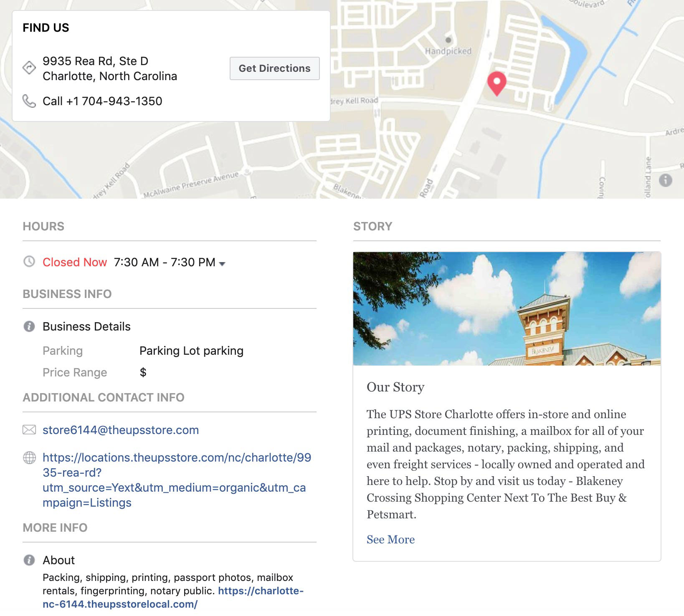The image size is (684, 616).
Task: Click the Business Details label
Action: 86,326
